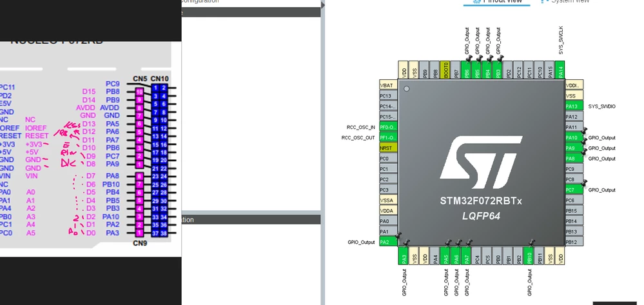The height and width of the screenshot is (305, 644).
Task: Select the PB2 pin on the chip
Action: [518, 255]
